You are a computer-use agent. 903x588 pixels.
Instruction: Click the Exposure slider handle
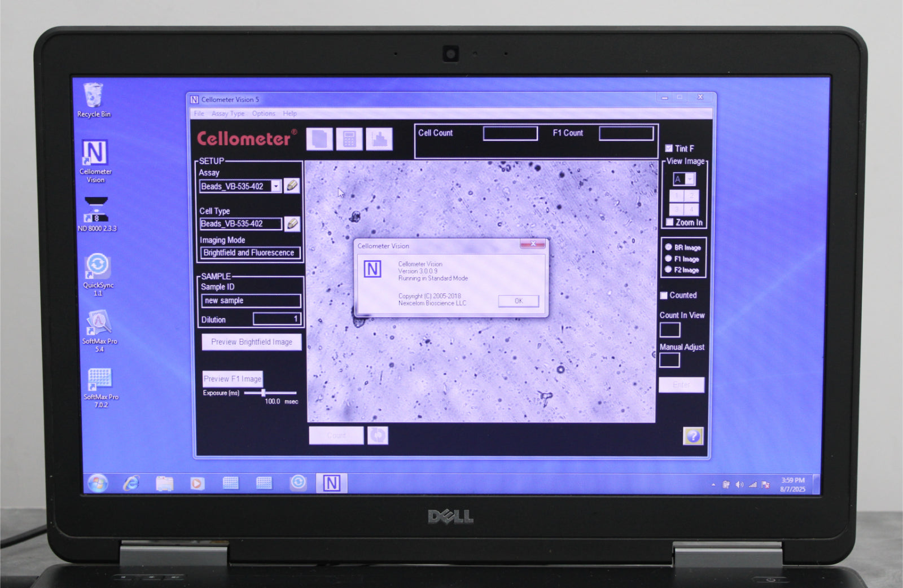click(263, 393)
